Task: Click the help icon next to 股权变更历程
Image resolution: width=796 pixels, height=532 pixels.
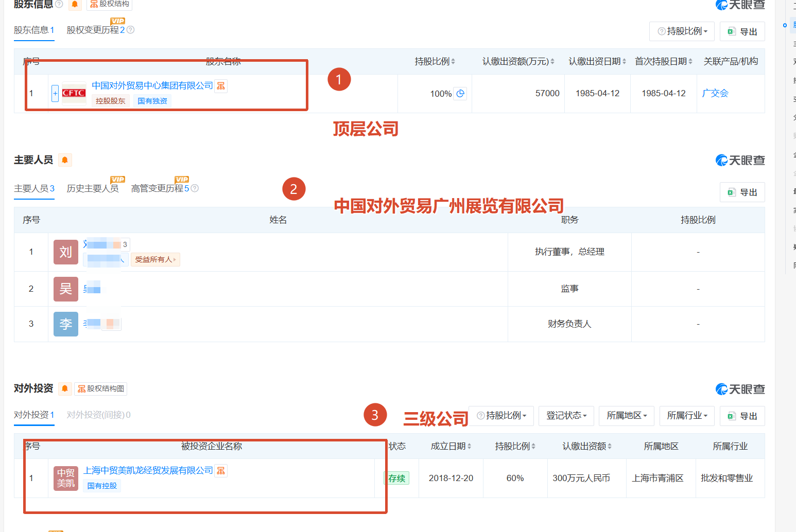Action: [x=131, y=30]
